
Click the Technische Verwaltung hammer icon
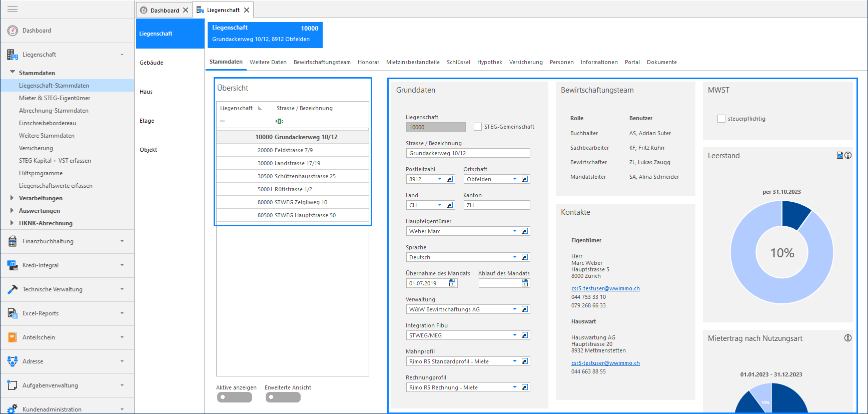click(13, 289)
